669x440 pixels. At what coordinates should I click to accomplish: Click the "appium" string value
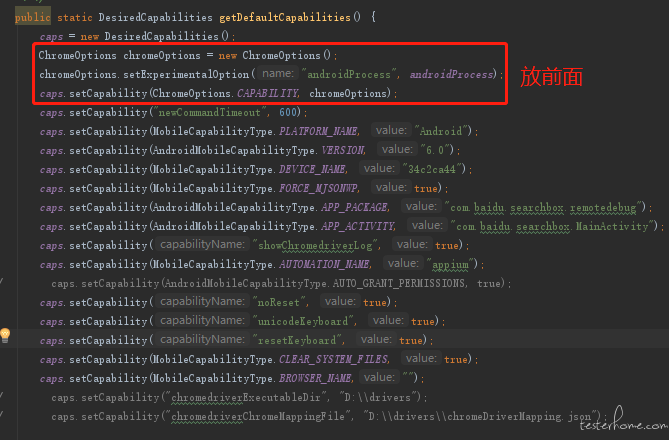(x=450, y=264)
